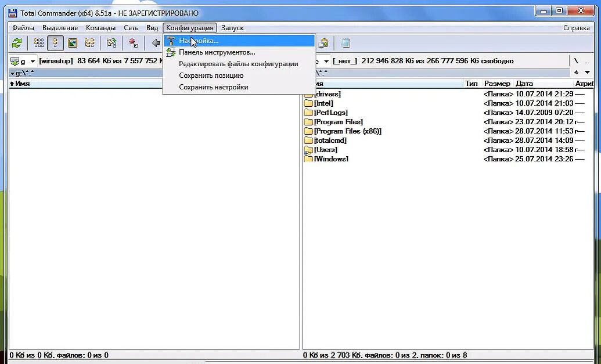Open the Команды menu
This screenshot has height=364, width=601.
pos(101,28)
